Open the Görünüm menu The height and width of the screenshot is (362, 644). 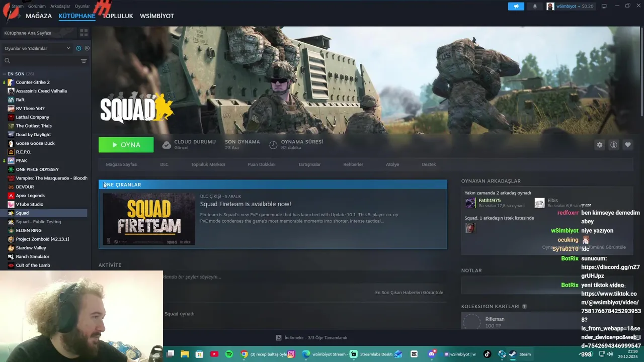[x=37, y=6]
